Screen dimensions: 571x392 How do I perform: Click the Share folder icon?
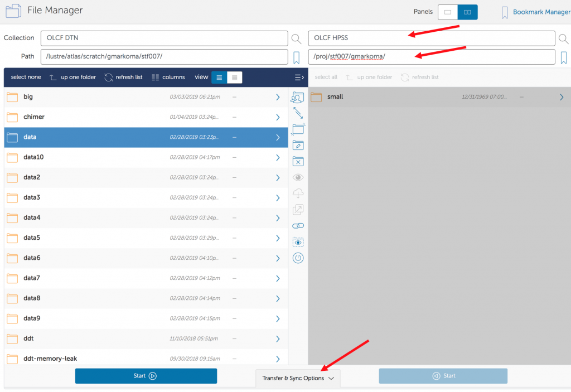(298, 98)
